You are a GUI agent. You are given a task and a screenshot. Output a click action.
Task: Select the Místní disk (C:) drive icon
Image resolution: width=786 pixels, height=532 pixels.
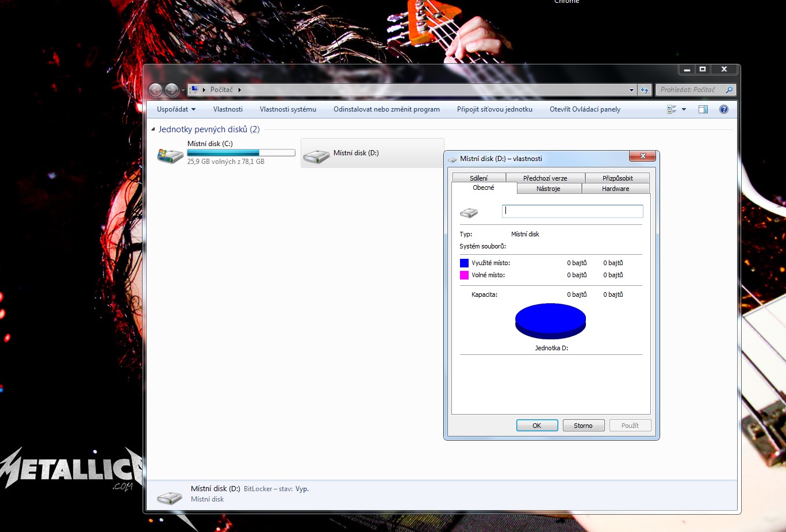[x=170, y=155]
